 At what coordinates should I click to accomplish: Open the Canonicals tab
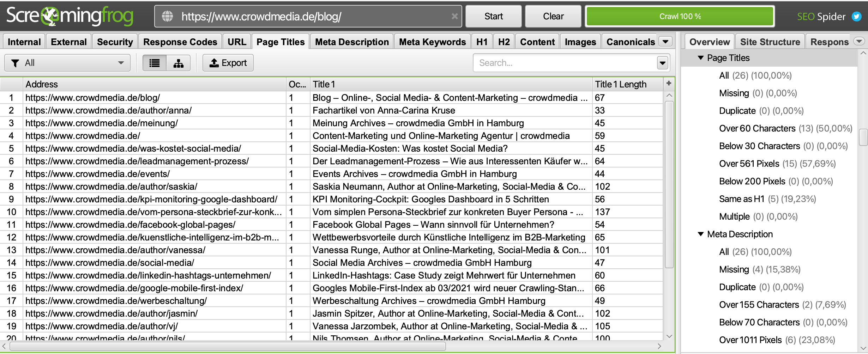click(630, 42)
